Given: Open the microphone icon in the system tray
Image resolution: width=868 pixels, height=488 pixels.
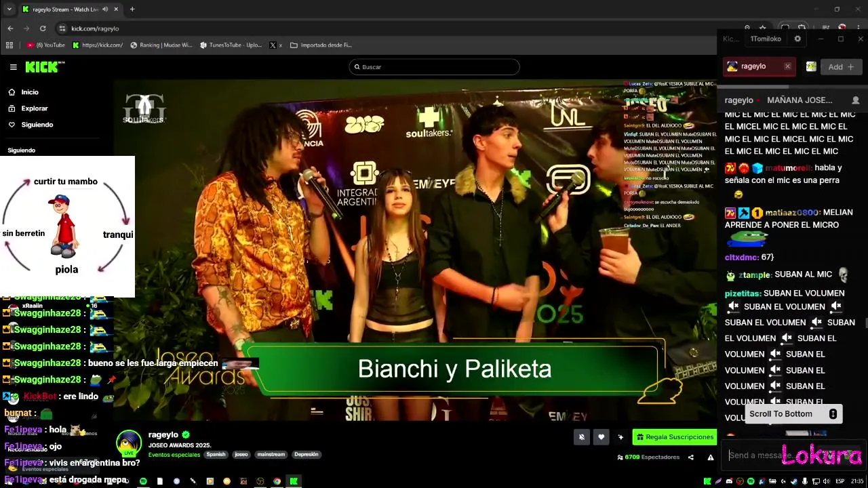Looking at the screenshot, I should click(805, 481).
